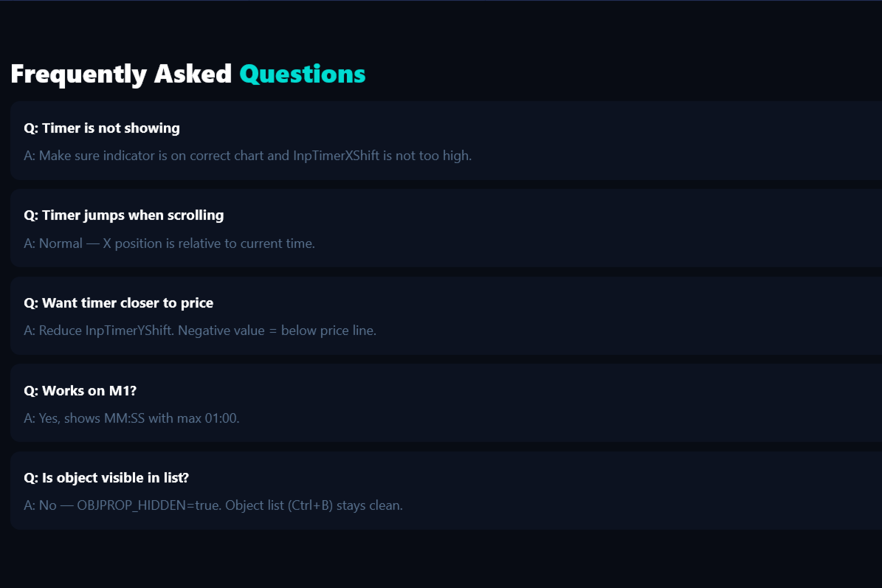
Task: Click the word "Frequently" in the heading
Action: pyautogui.click(x=78, y=75)
